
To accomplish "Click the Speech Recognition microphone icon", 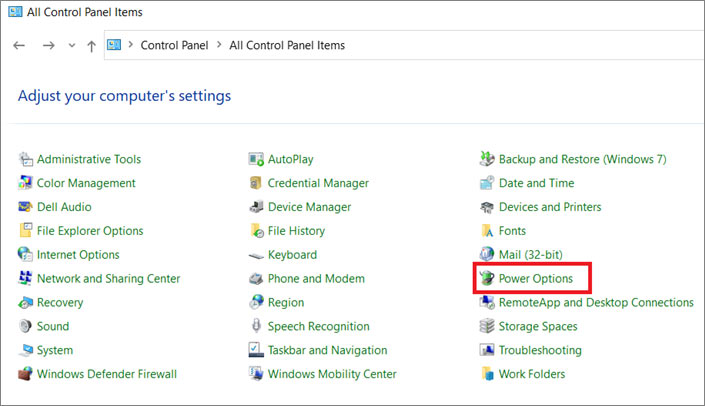I will click(256, 326).
